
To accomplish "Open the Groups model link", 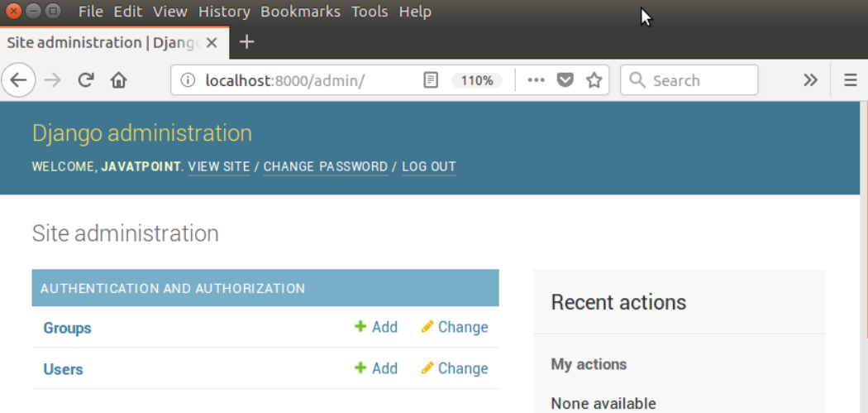I will [68, 328].
